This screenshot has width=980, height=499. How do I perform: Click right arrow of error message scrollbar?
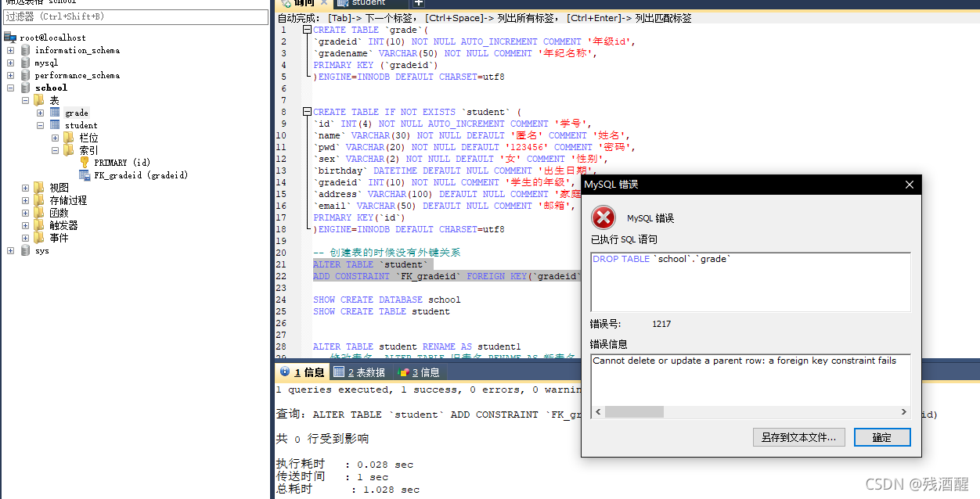903,411
